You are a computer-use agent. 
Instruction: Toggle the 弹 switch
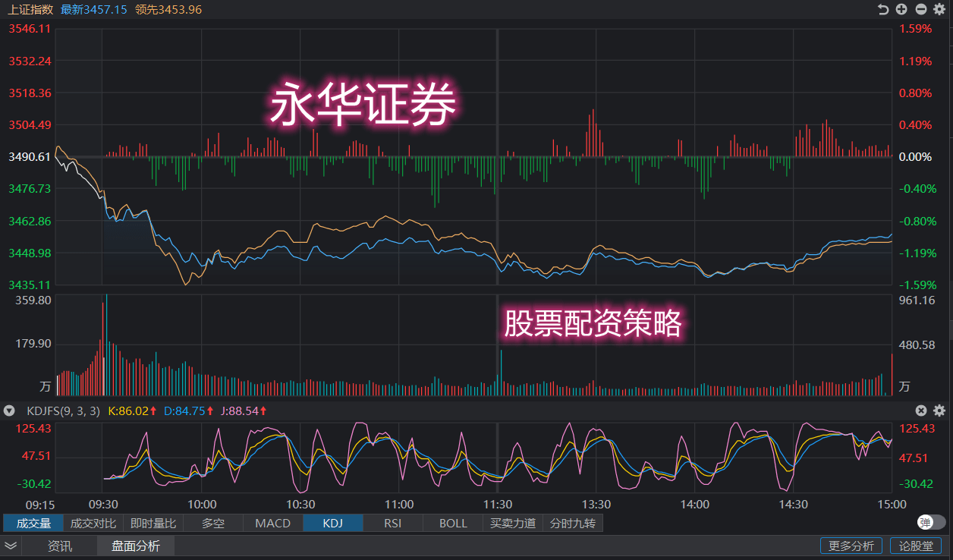click(931, 522)
